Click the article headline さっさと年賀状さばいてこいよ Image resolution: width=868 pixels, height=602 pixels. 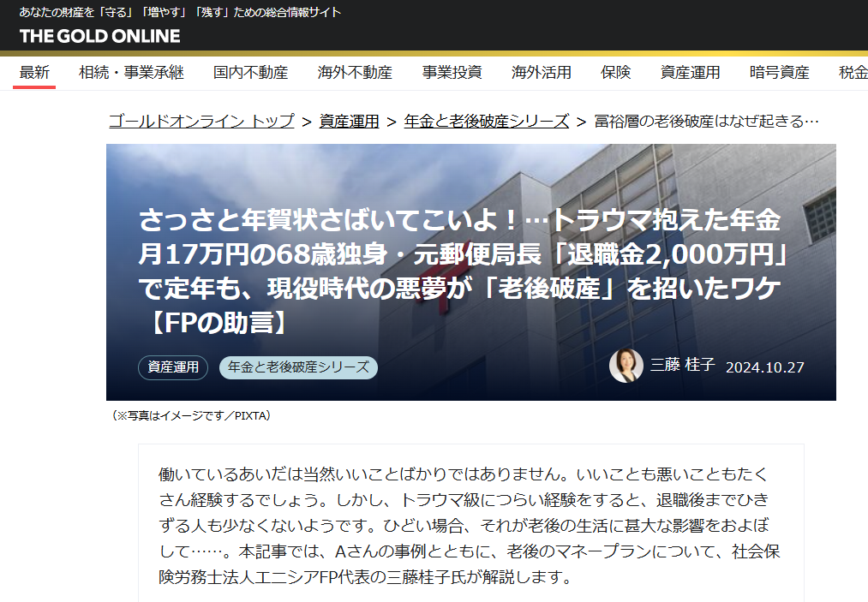point(462,271)
